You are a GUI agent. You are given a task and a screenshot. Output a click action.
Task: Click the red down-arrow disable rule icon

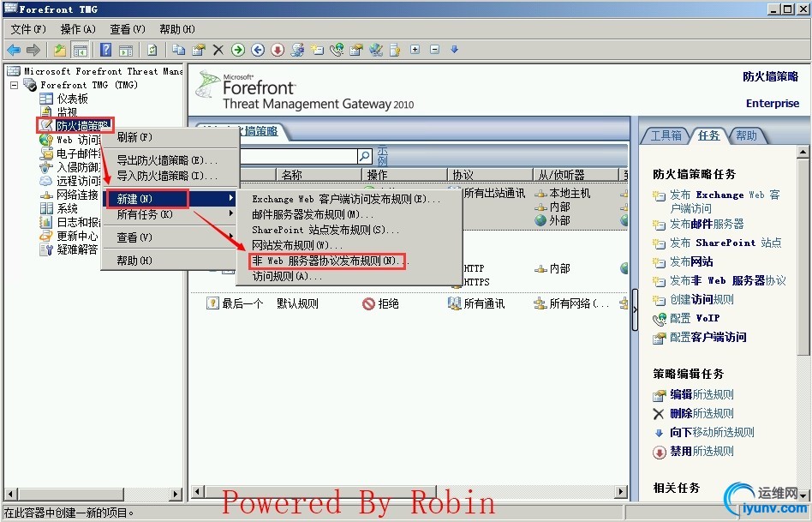click(x=278, y=50)
